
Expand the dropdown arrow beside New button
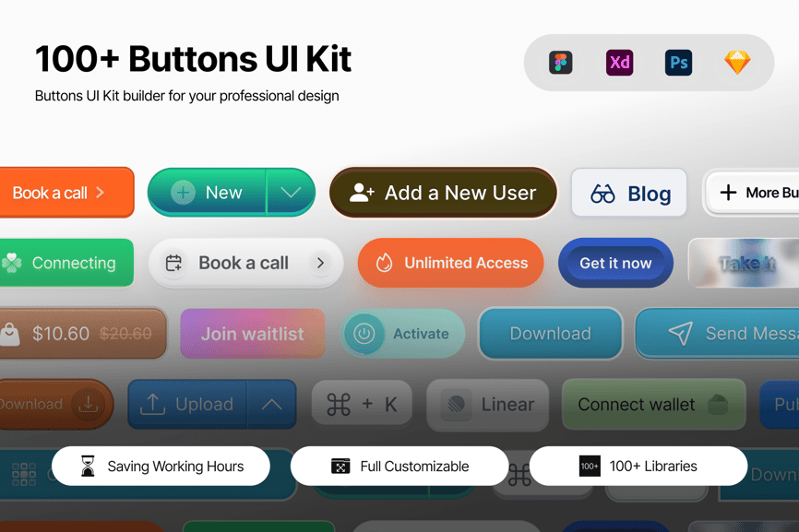click(291, 193)
